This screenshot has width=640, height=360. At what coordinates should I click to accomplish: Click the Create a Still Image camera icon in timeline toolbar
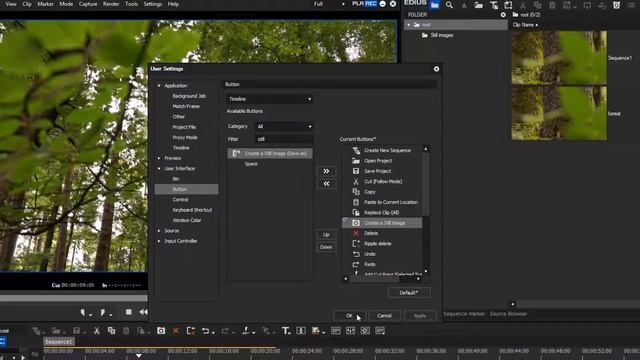[x=161, y=331]
